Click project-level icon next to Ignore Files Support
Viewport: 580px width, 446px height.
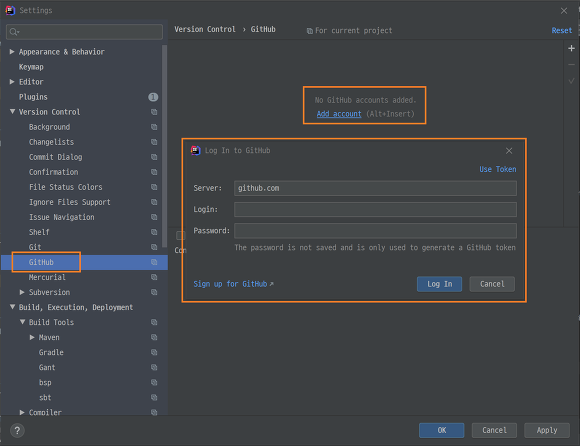[154, 202]
